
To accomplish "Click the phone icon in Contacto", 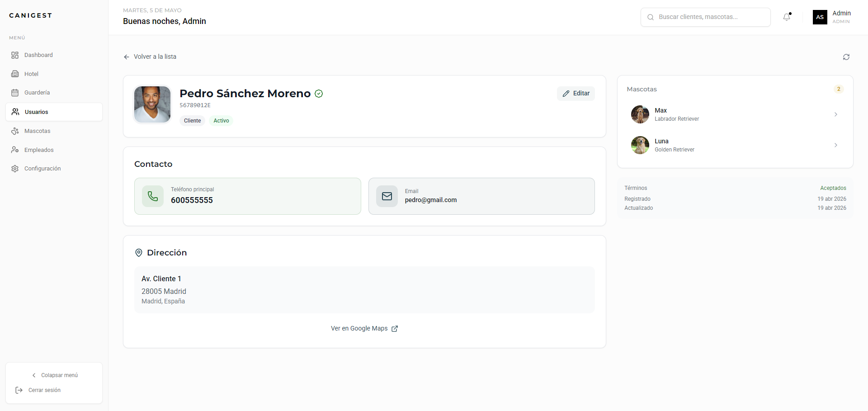I will tap(153, 196).
